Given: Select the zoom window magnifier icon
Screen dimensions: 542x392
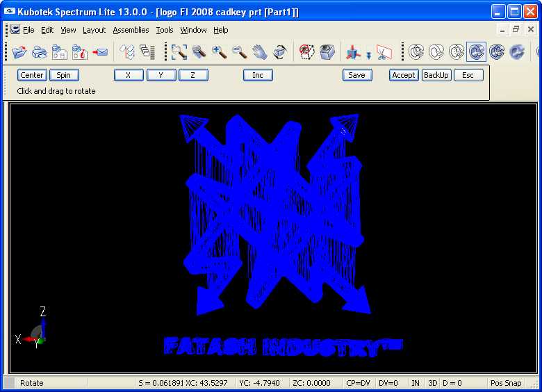Looking at the screenshot, I should (179, 52).
